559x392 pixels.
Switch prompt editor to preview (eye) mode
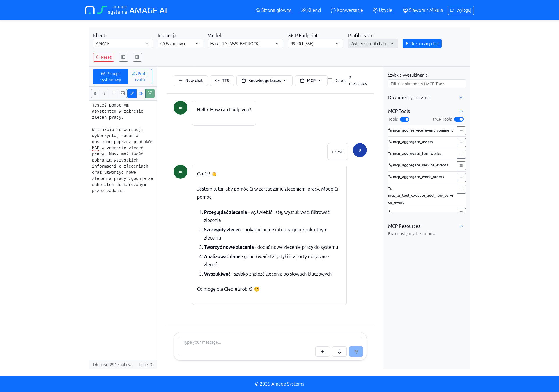click(141, 93)
